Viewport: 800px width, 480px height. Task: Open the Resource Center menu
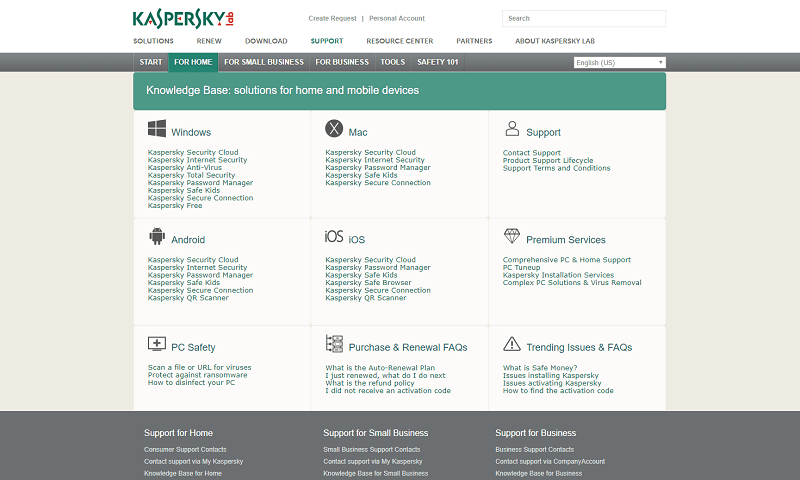[399, 41]
